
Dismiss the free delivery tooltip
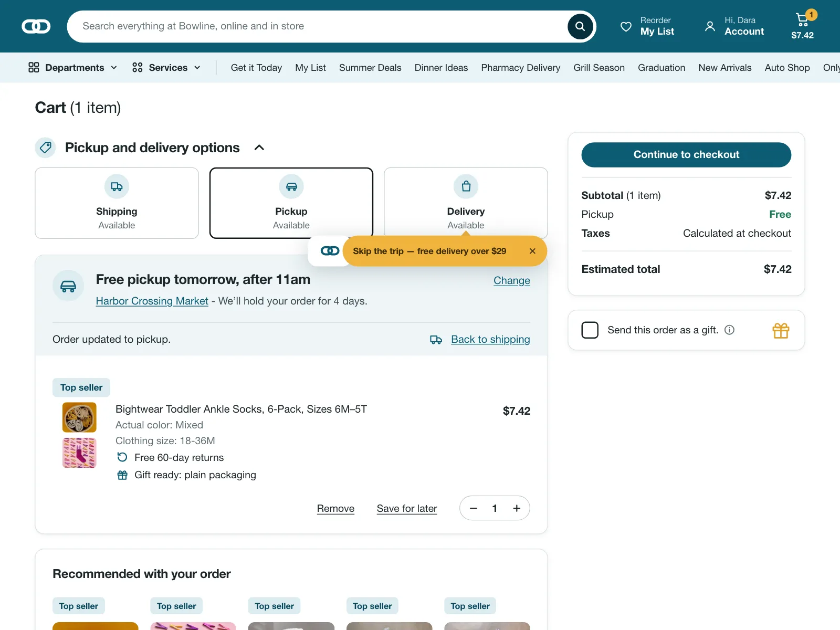click(x=532, y=251)
